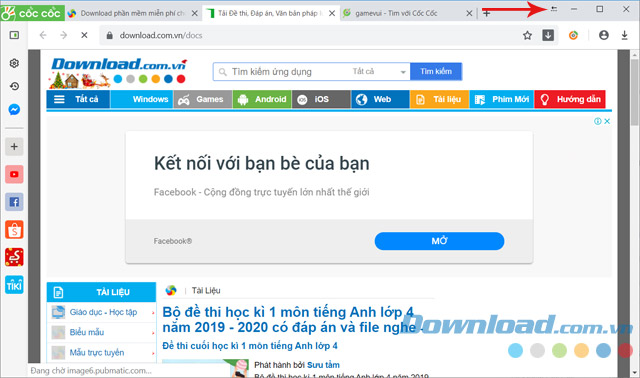Close the Tải Đề thi tab

coord(332,13)
